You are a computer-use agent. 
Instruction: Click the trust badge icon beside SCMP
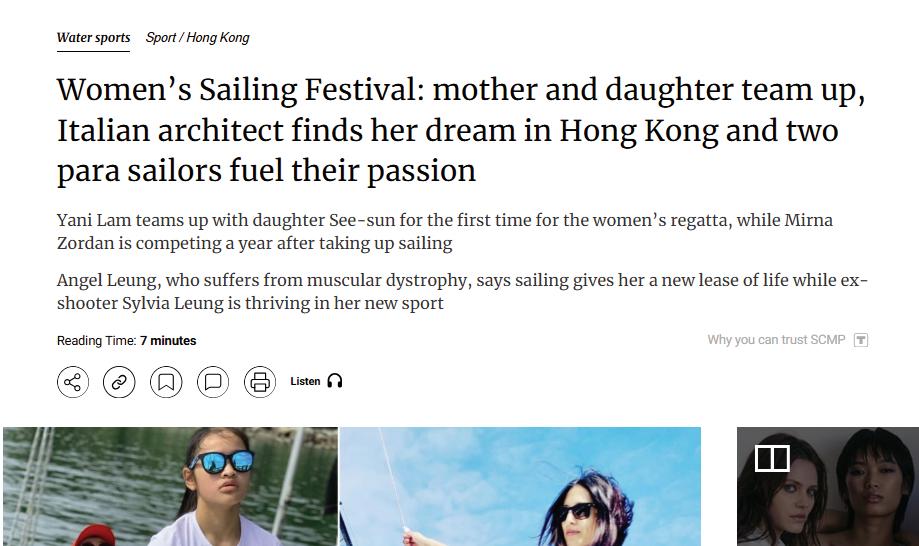click(860, 340)
